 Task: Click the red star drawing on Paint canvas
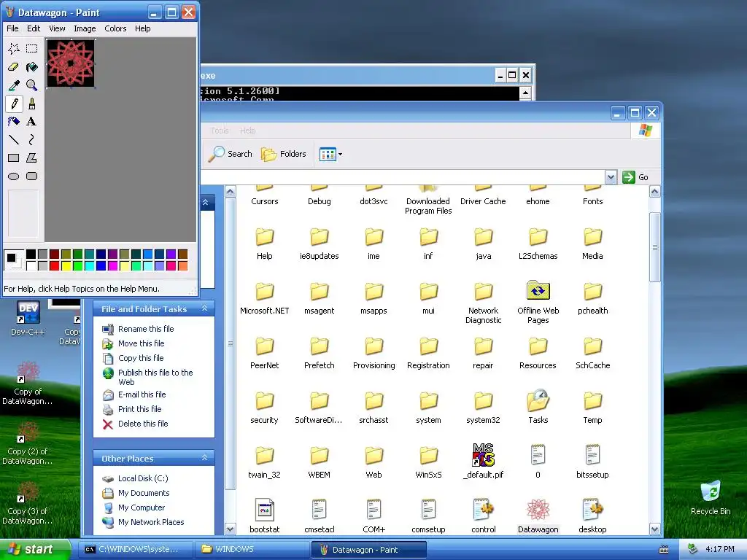(71, 63)
